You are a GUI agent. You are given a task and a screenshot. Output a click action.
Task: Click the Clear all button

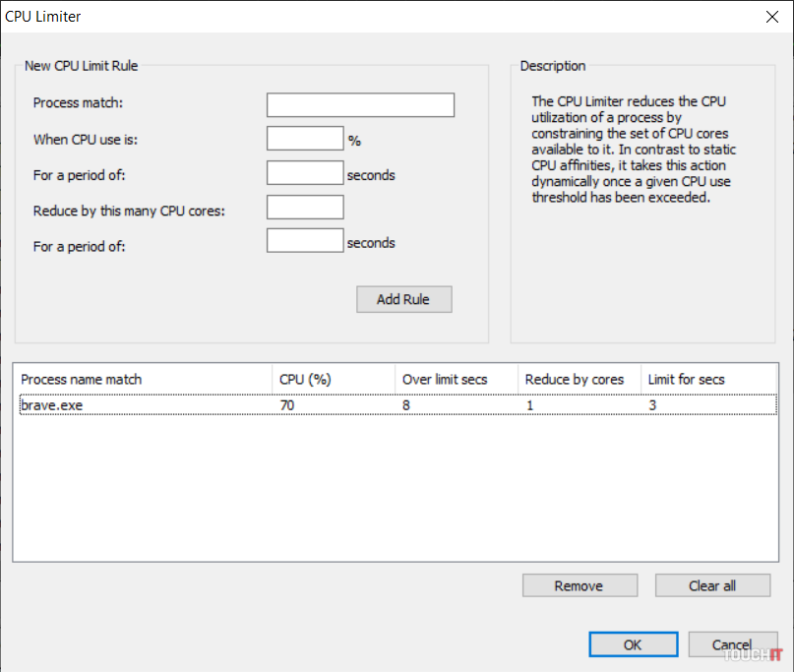pos(712,585)
